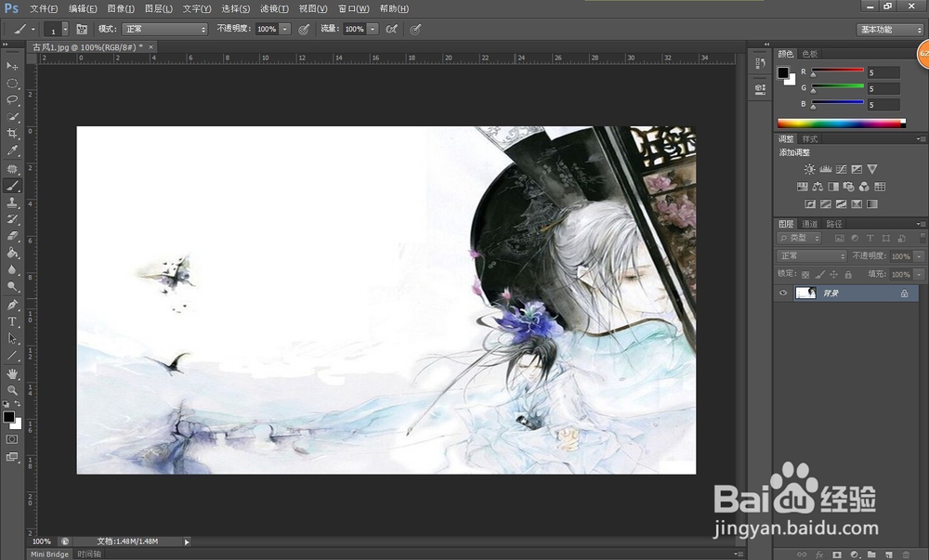Select the Horizontal Type tool
The image size is (929, 560).
coord(12,321)
